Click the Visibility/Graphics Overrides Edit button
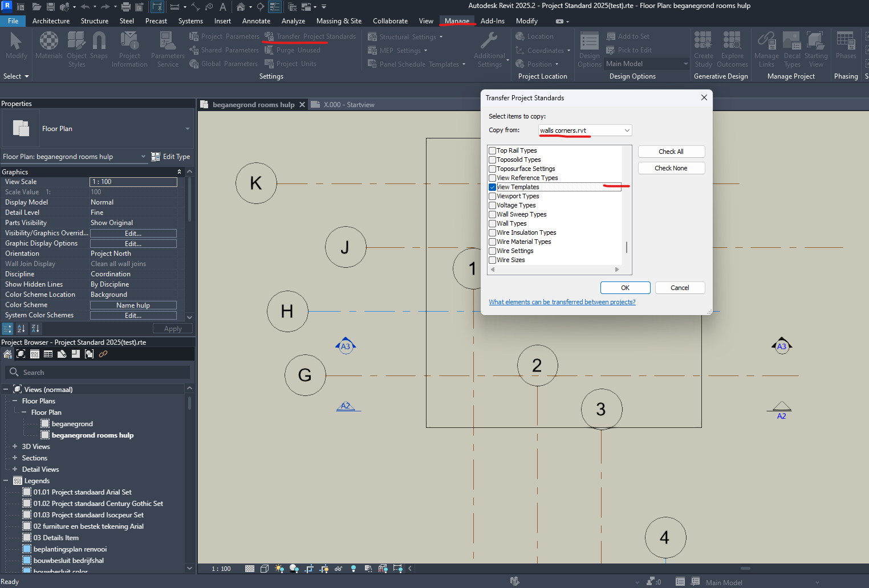The image size is (869, 588). click(133, 233)
